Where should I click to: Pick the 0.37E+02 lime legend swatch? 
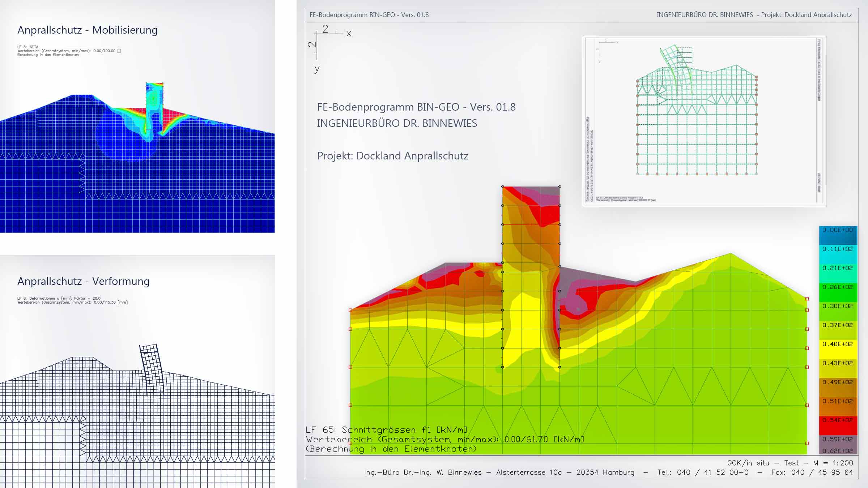(838, 330)
